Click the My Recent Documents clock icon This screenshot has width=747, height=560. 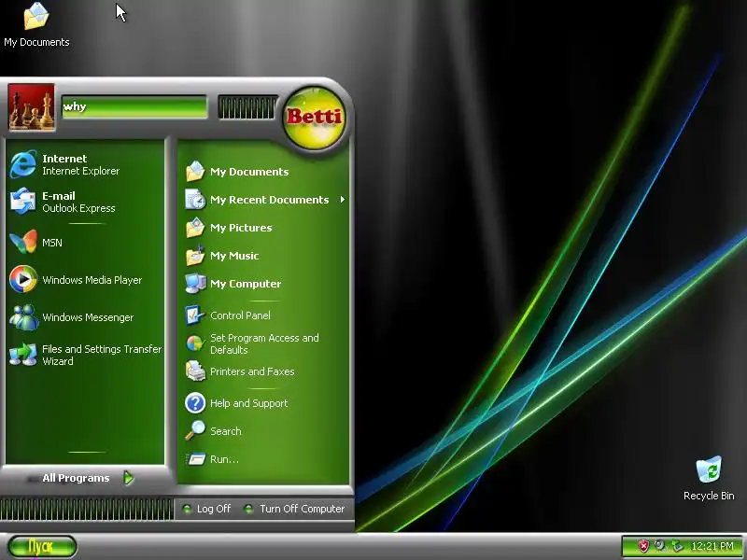[195, 200]
